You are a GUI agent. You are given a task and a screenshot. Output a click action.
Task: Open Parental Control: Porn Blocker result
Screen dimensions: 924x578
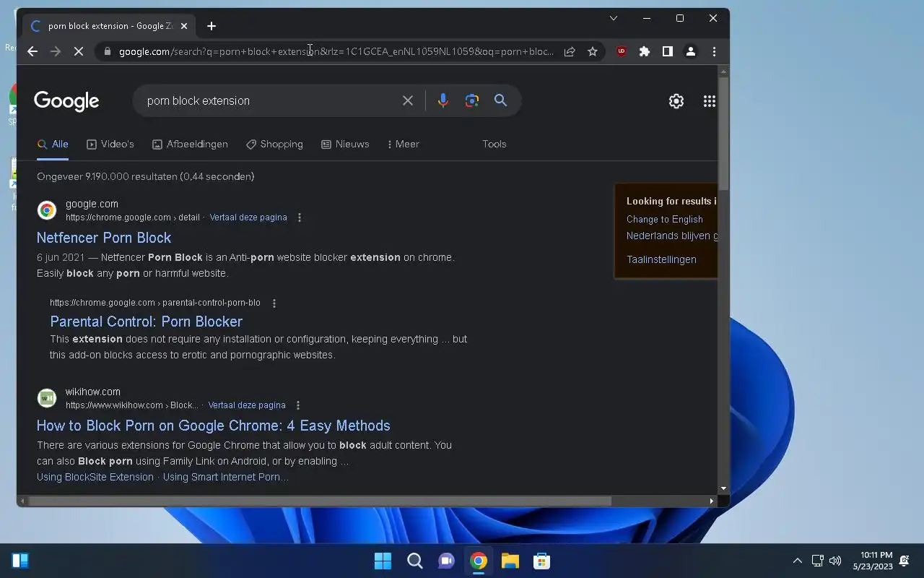(147, 322)
